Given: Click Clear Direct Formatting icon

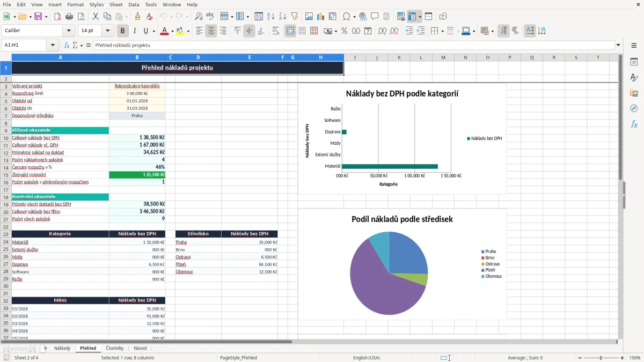Looking at the screenshot, I should point(149,17).
